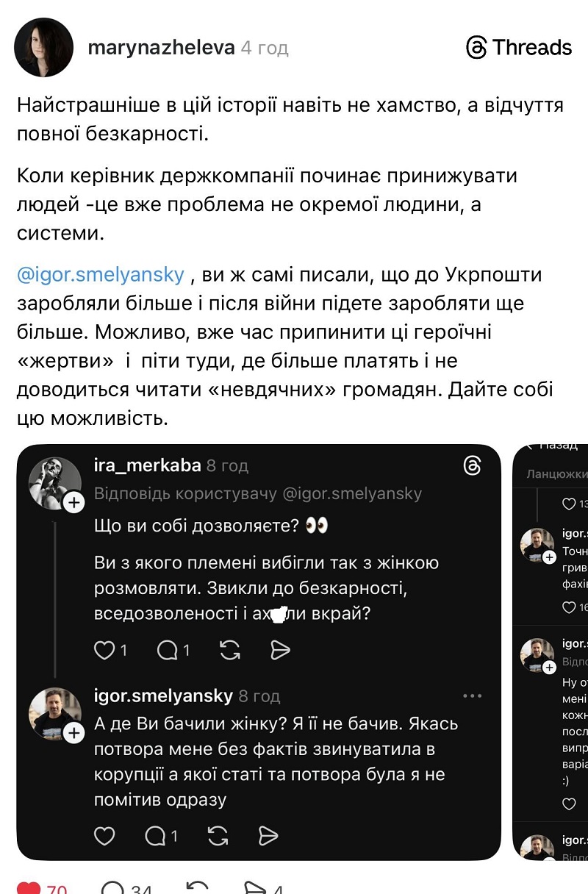Select the Ланцюжки tab in the second screenshot
This screenshot has height=894, width=588.
click(x=556, y=474)
